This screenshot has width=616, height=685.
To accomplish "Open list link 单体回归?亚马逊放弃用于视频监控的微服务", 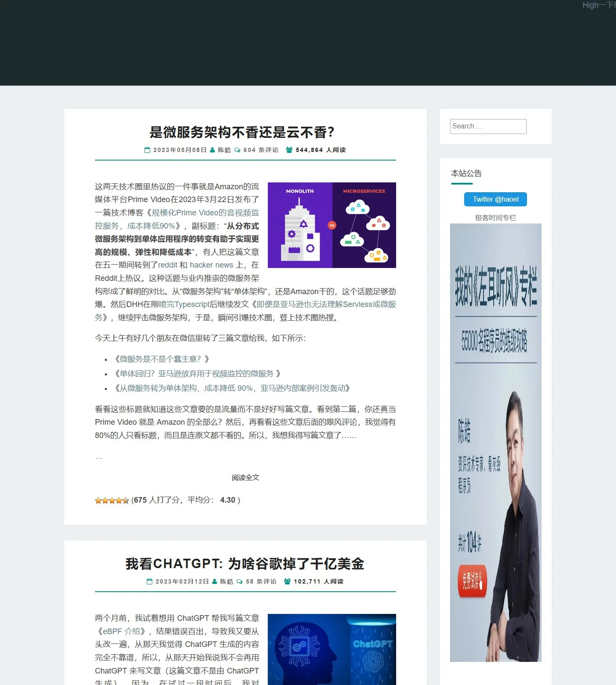I will tap(196, 374).
